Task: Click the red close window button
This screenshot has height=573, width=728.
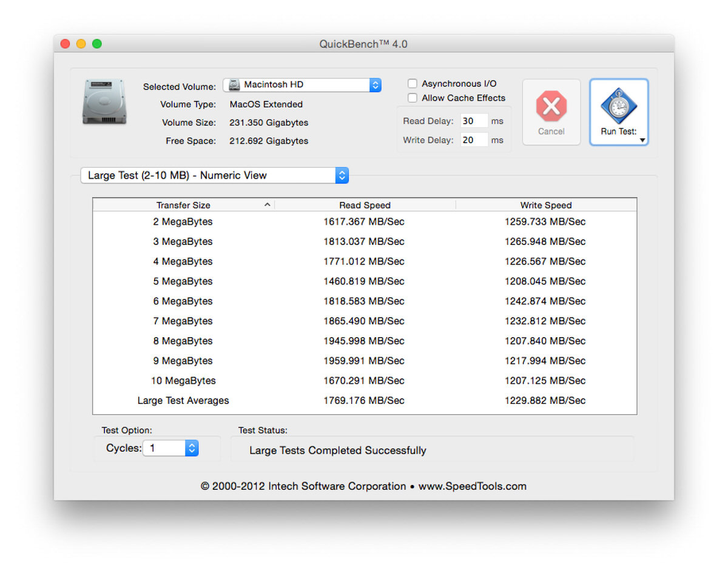Action: pyautogui.click(x=66, y=44)
